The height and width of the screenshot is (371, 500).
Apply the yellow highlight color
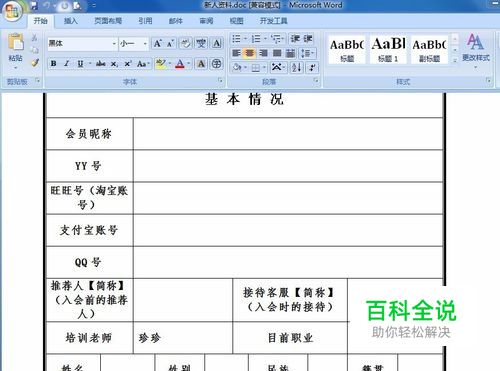coord(161,64)
